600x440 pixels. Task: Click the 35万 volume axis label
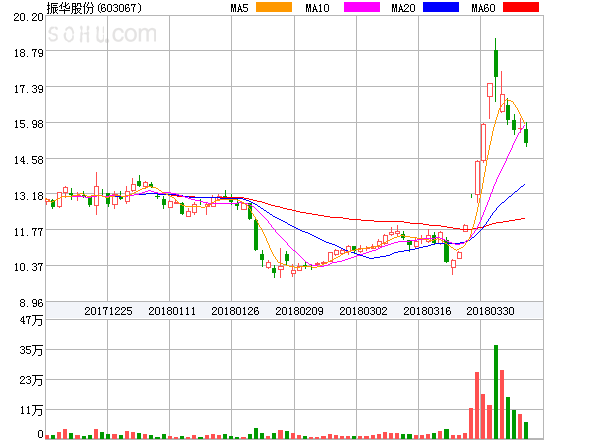click(31, 350)
